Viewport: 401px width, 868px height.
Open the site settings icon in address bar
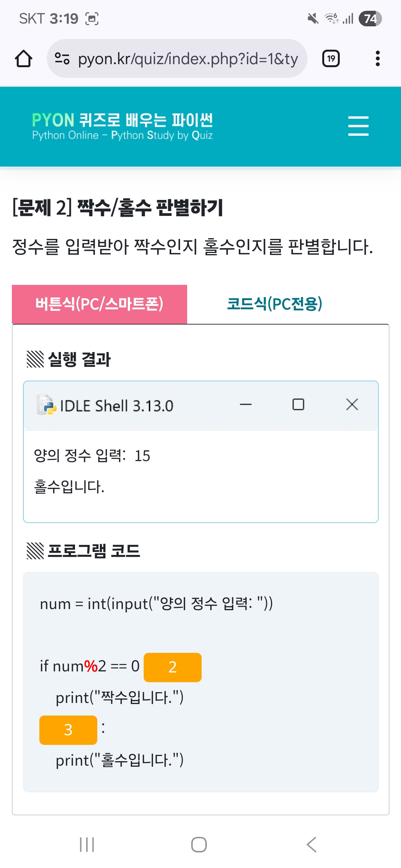click(62, 59)
